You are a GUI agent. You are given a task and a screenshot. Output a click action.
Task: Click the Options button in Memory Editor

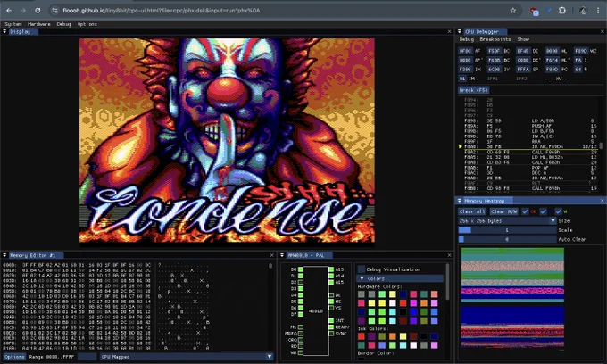coord(14,356)
